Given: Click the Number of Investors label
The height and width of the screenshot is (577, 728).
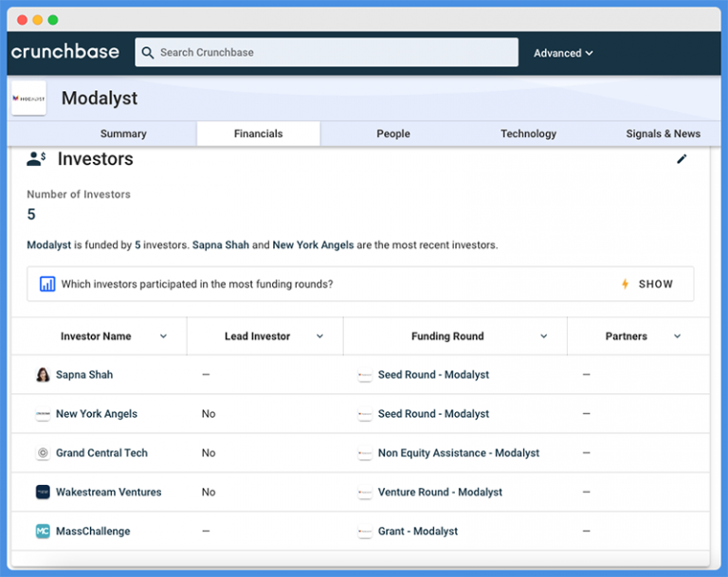Looking at the screenshot, I should (x=79, y=194).
